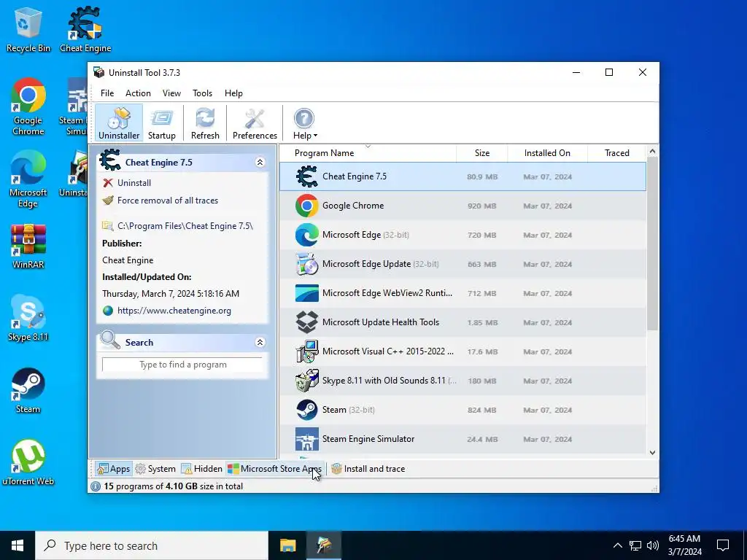Screen dimensions: 747x560
Task: Click the program list vertical scrollbar thumb
Action: click(x=653, y=244)
